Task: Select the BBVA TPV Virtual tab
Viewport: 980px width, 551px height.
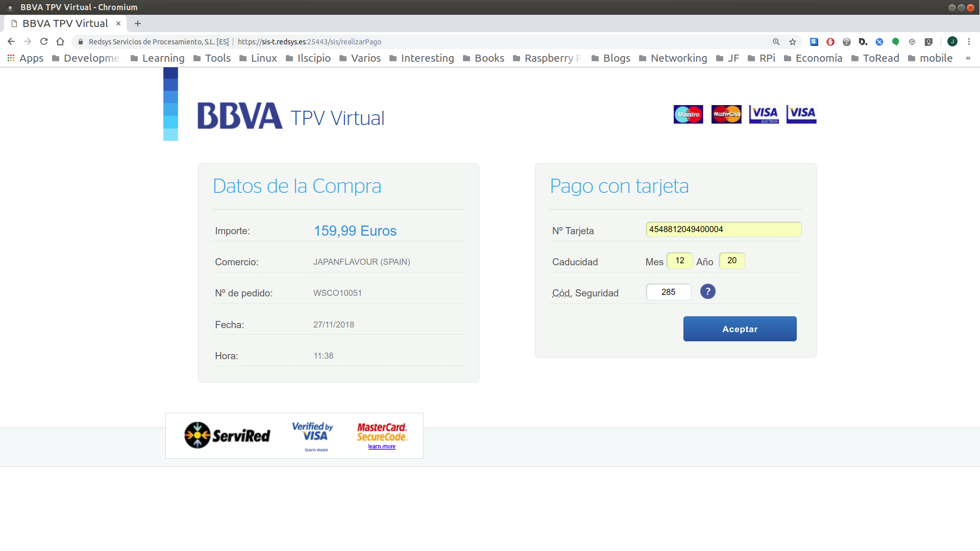Action: click(x=65, y=23)
